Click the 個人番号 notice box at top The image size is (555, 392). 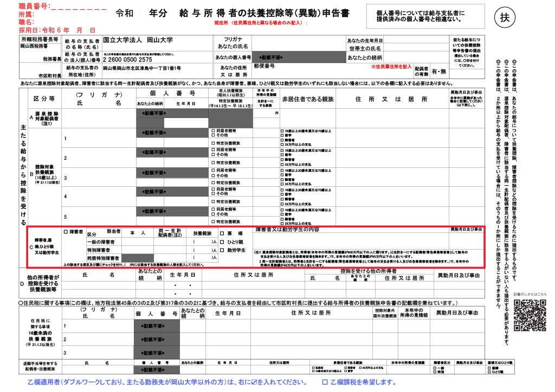pyautogui.click(x=425, y=16)
